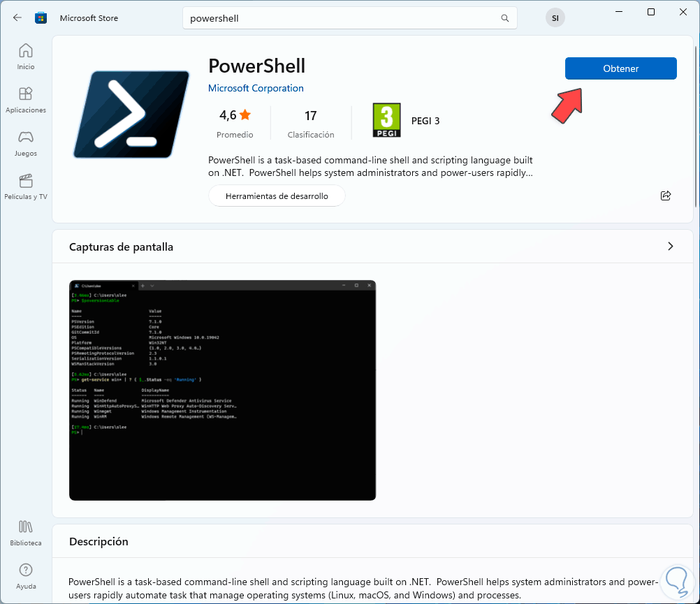Click the short description under ratings
This screenshot has width=700, height=604.
(x=370, y=166)
